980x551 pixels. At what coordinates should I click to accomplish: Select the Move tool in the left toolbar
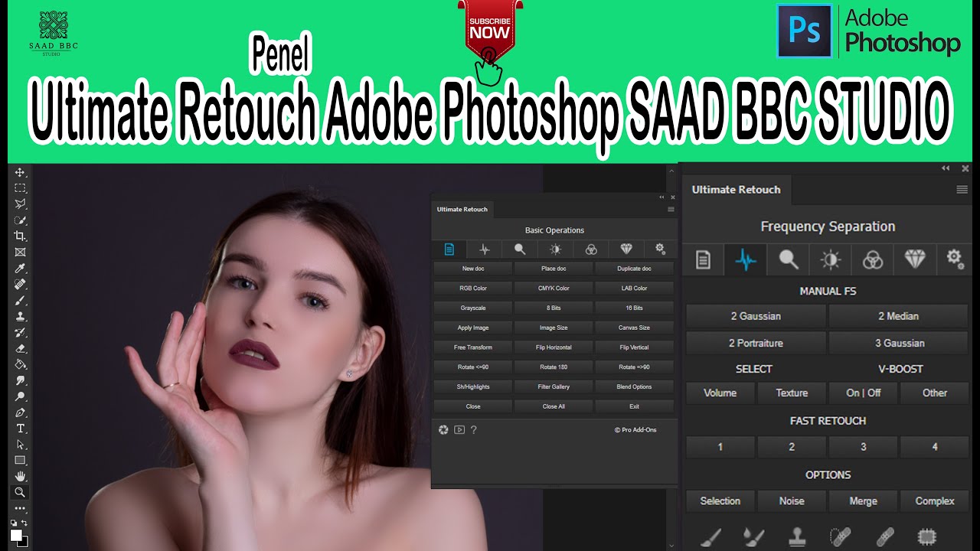click(21, 172)
